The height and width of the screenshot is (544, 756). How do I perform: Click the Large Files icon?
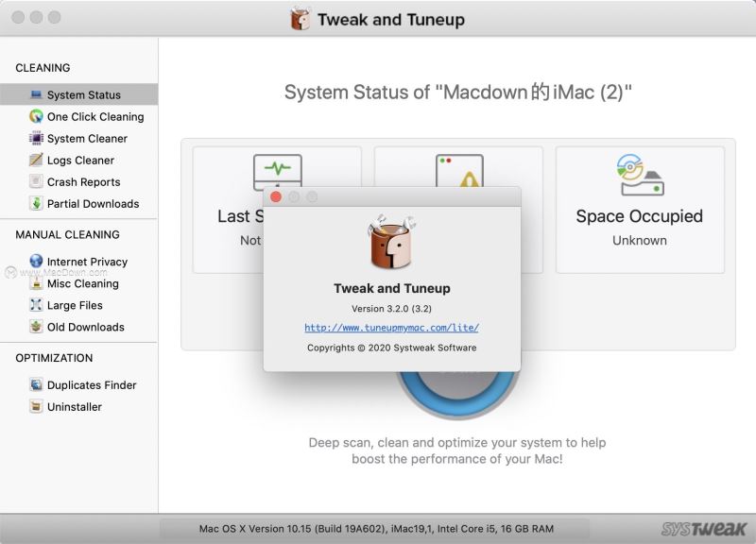[x=36, y=305]
